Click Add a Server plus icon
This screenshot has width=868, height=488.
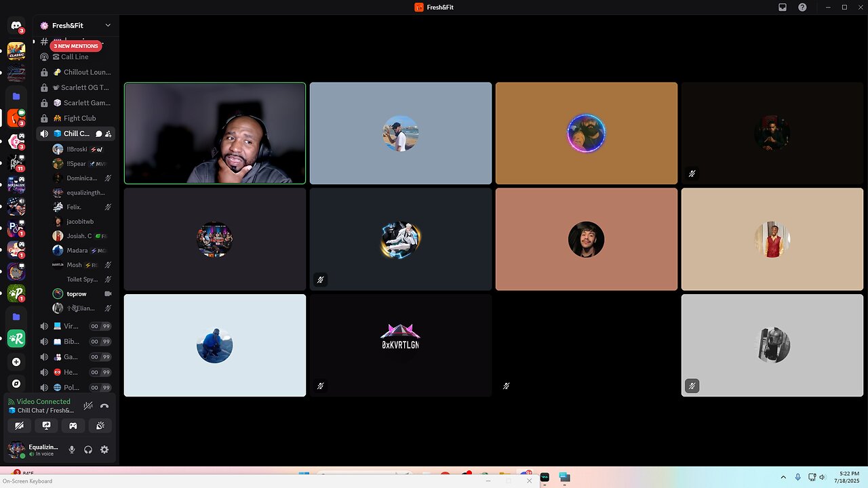(16, 362)
